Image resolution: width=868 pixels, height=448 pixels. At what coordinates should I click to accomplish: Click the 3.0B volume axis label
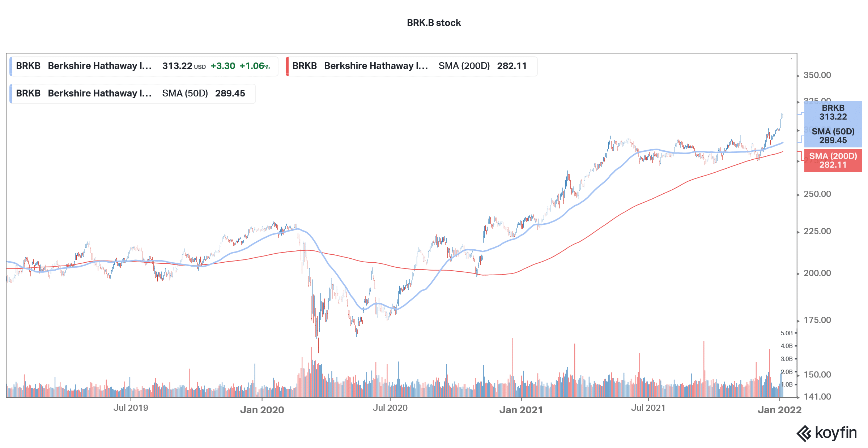(x=787, y=359)
